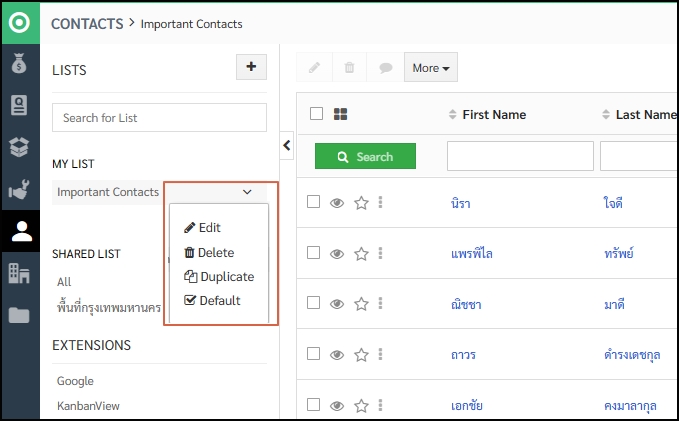
Task: Click the Search for List field
Action: [x=159, y=117]
